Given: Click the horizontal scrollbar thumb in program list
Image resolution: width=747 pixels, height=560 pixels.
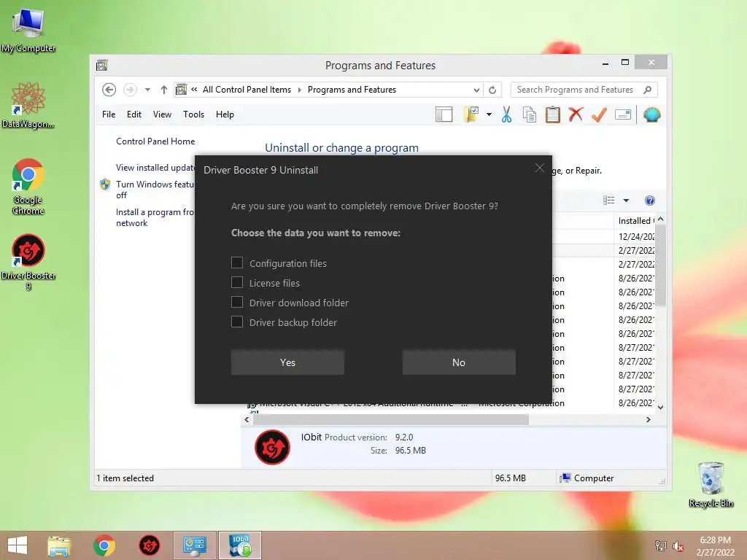Looking at the screenshot, I should pos(391,419).
